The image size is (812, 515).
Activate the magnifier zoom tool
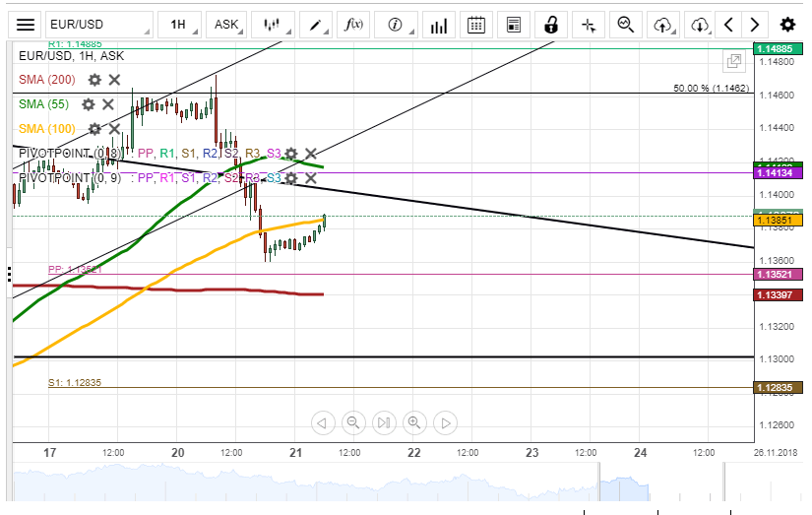pyautogui.click(x=626, y=25)
